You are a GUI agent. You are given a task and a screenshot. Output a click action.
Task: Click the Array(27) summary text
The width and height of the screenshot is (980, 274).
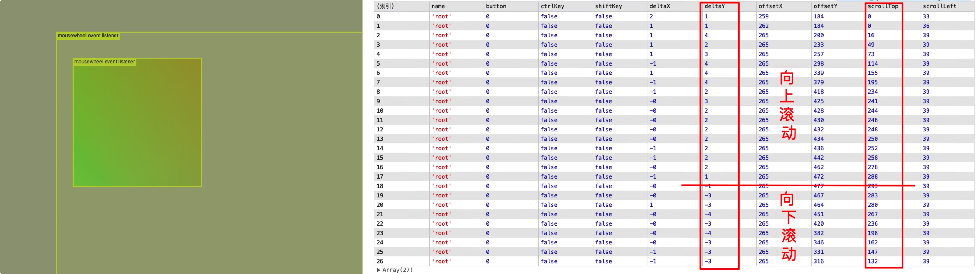click(397, 270)
